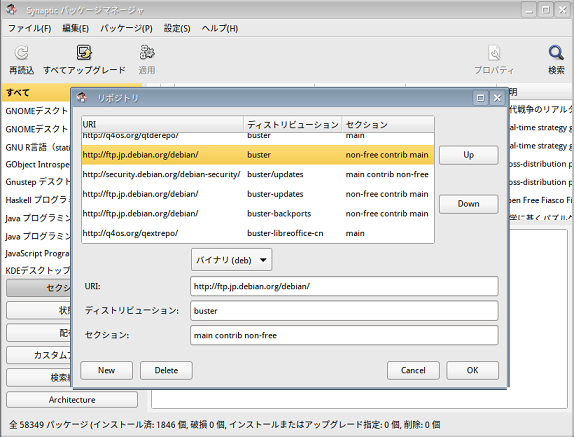Click the セクション filter button in main window
574x437 pixels.
pos(39,288)
